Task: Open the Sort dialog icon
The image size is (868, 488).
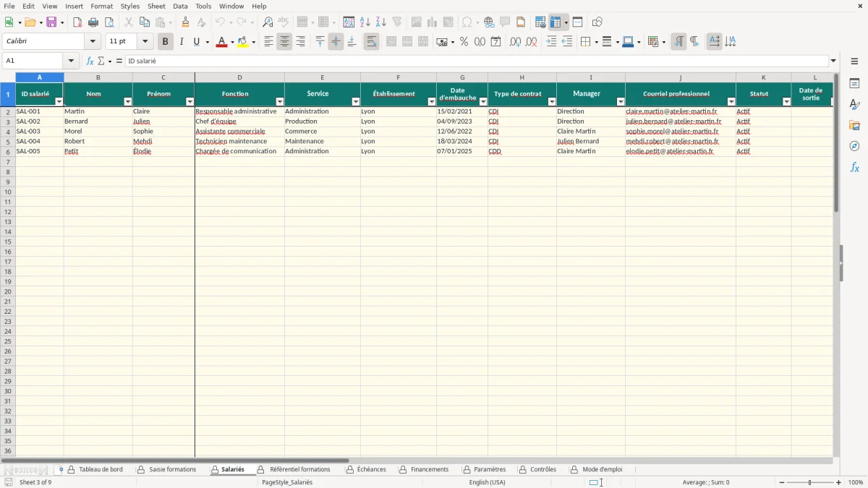Action: coord(349,22)
